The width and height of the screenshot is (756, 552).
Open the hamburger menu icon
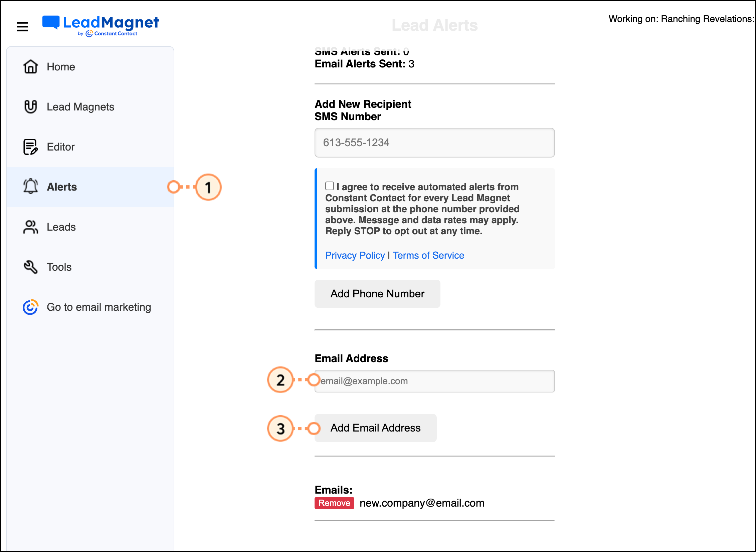point(22,26)
